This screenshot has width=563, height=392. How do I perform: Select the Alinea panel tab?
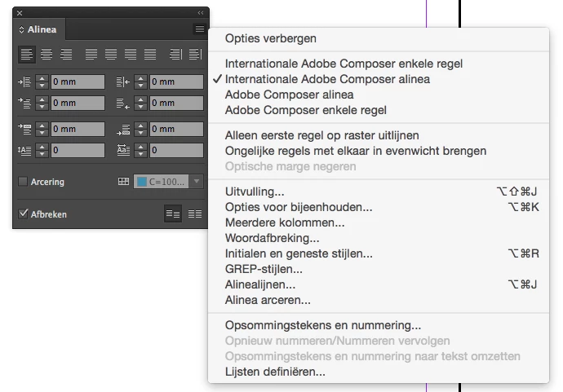(x=39, y=29)
